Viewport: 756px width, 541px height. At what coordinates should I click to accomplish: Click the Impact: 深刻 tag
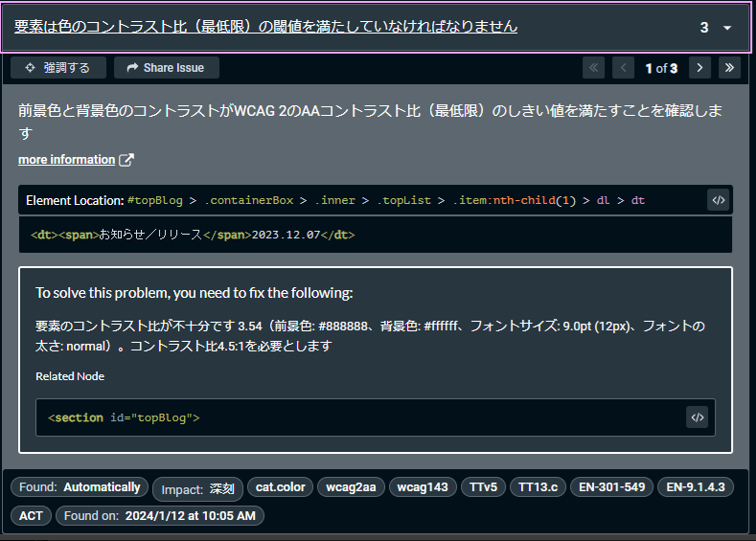pyautogui.click(x=197, y=489)
